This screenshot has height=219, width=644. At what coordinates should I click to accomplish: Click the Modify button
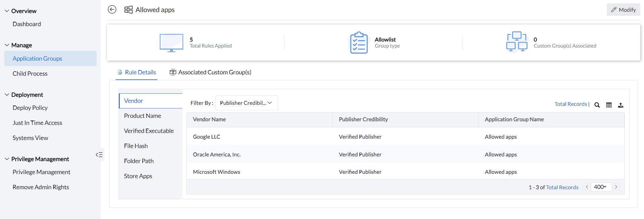click(x=623, y=10)
